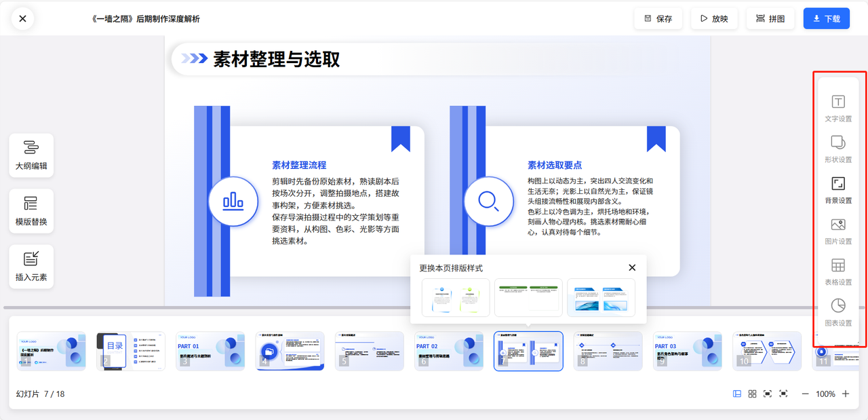Open the 拼图 collage button
The width and height of the screenshot is (868, 420).
(x=770, y=18)
